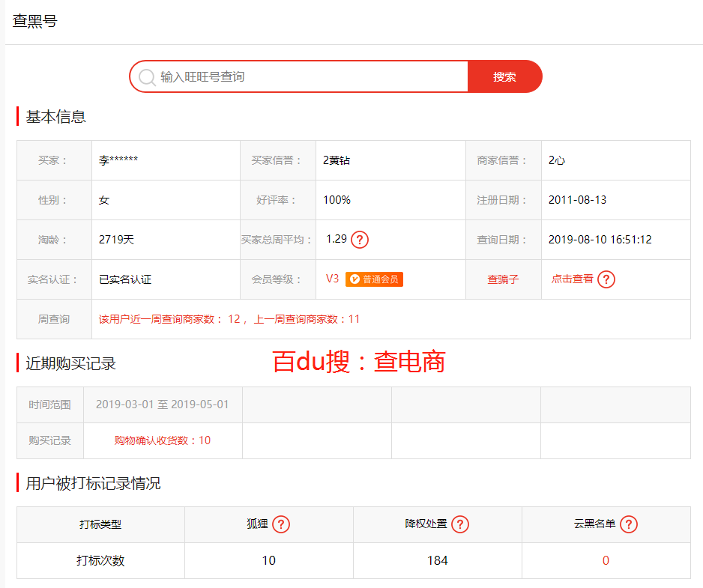703x588 pixels.
Task: Open help icon next to 云黑名单
Action: [x=630, y=524]
